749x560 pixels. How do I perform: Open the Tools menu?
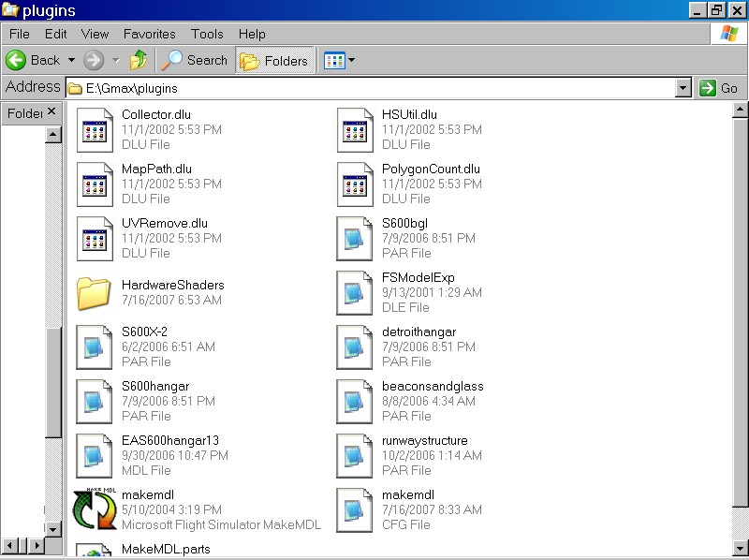point(207,34)
